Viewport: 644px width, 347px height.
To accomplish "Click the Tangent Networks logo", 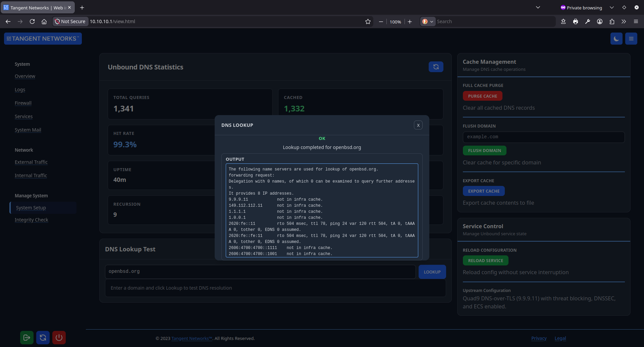I will point(43,38).
